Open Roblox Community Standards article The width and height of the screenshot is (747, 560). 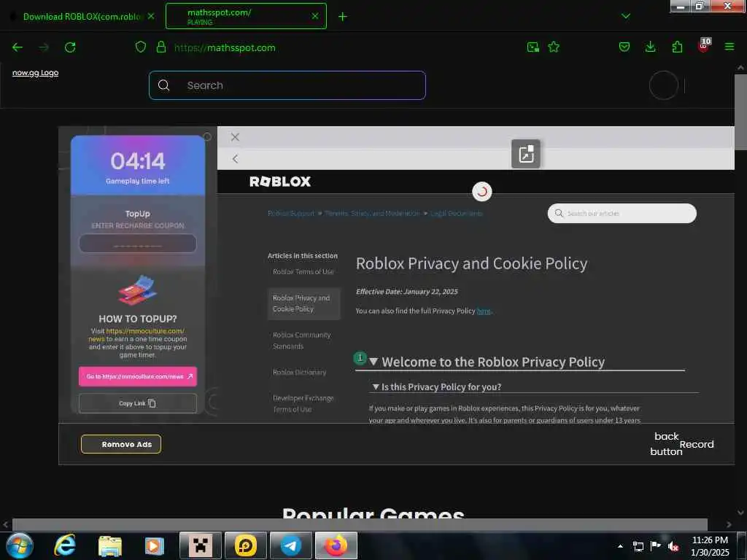point(301,341)
